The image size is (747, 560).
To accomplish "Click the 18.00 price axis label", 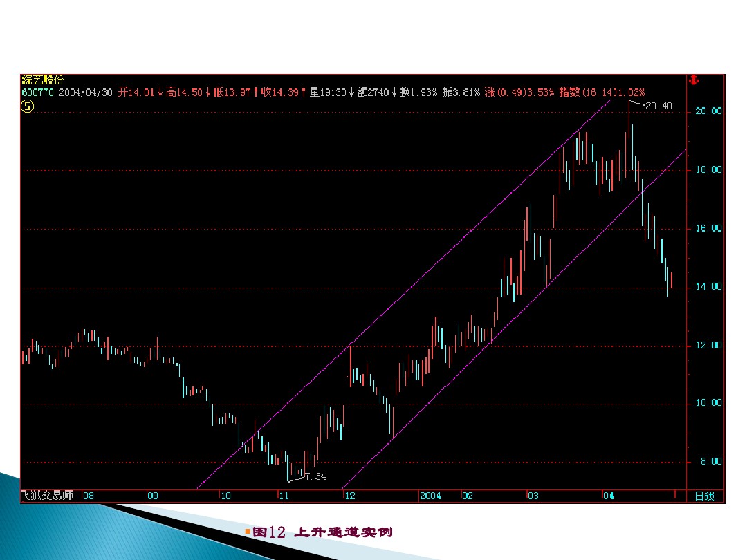I will click(x=708, y=169).
